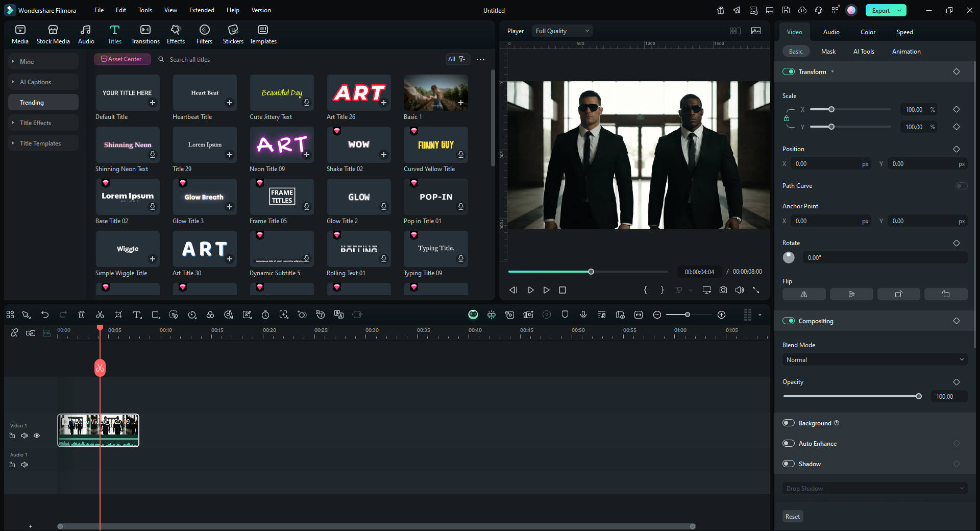980x531 pixels.
Task: Add Rotate keyframe diamond
Action: click(x=957, y=243)
